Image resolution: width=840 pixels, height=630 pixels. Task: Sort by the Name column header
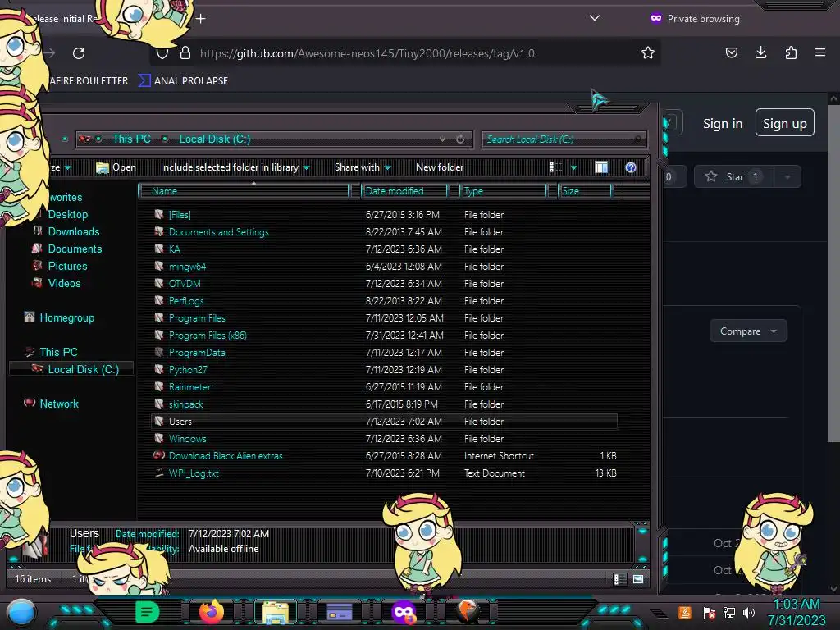(244, 190)
